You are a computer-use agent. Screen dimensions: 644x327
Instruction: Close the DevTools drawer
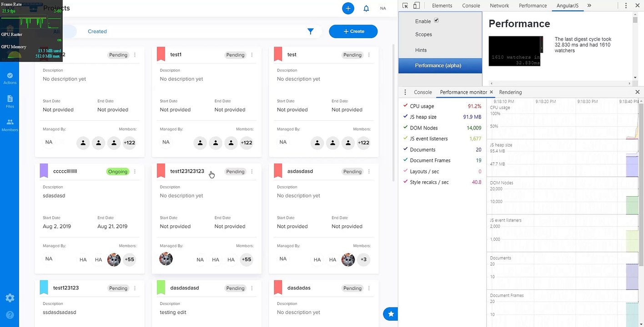click(x=637, y=92)
